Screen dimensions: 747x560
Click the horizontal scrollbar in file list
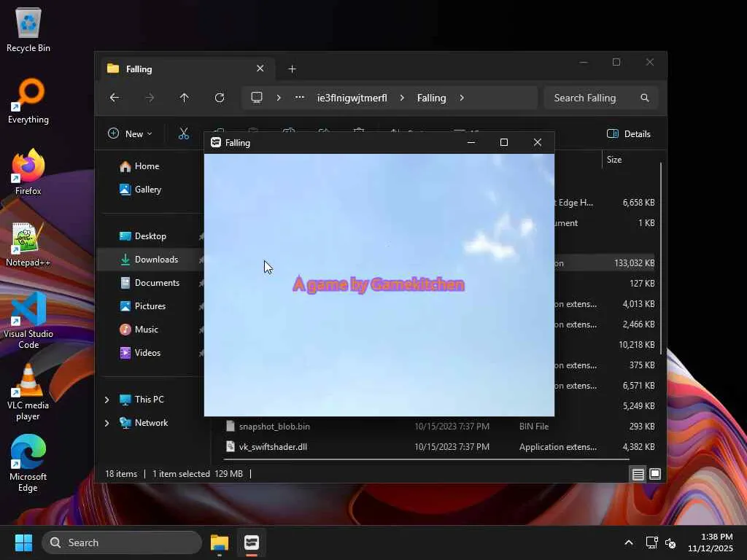pos(426,459)
